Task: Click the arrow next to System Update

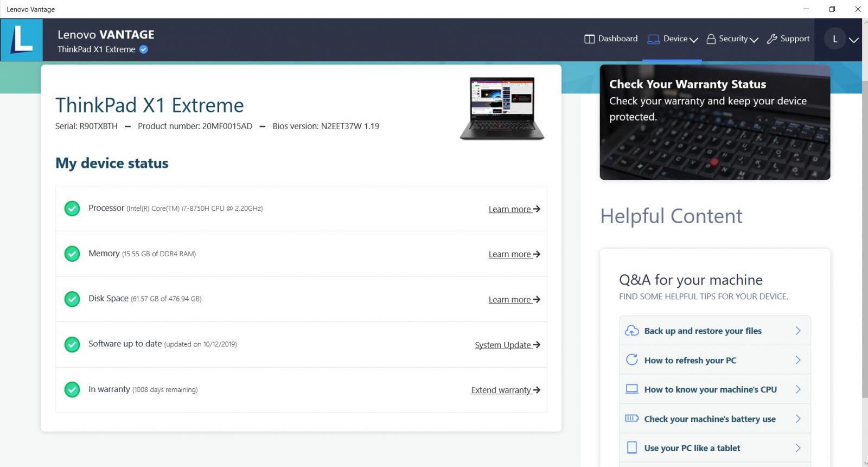Action: tap(537, 345)
